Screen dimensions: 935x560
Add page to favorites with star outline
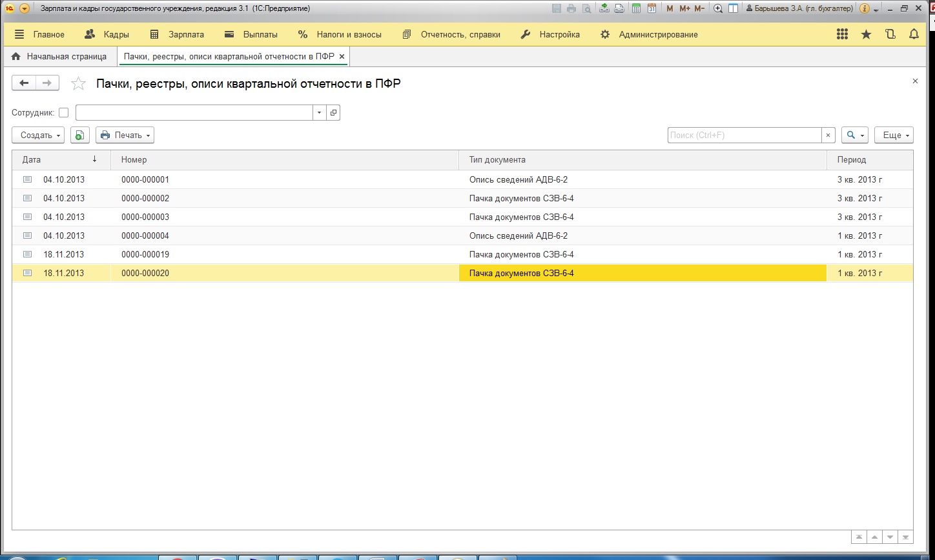[x=78, y=83]
